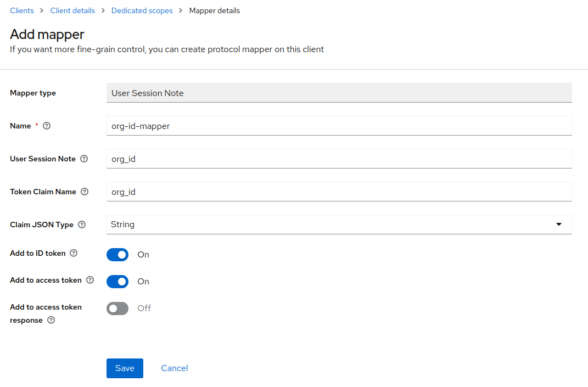Screen dimensions: 588x387
Task: Open help for Add to access token
Action: click(x=90, y=280)
